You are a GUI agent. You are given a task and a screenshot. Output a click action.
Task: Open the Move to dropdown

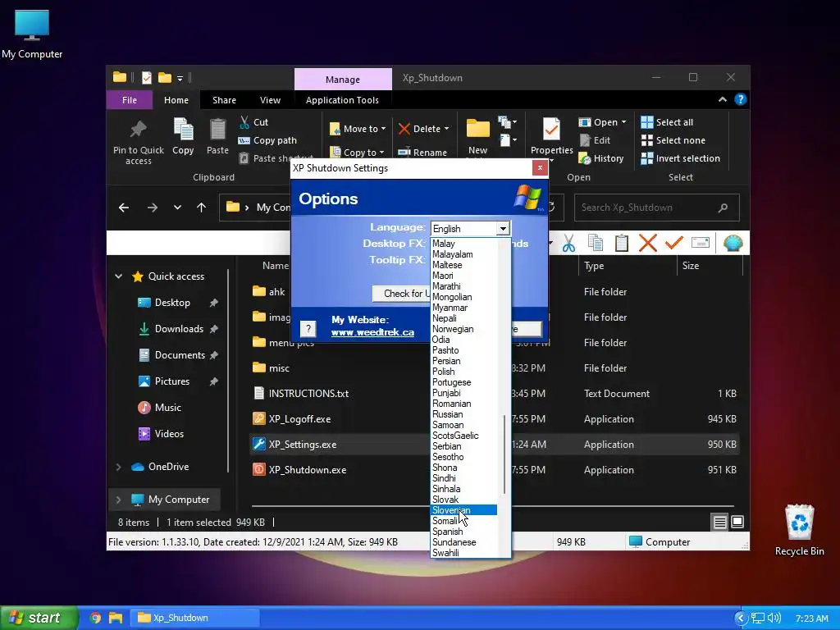358,129
